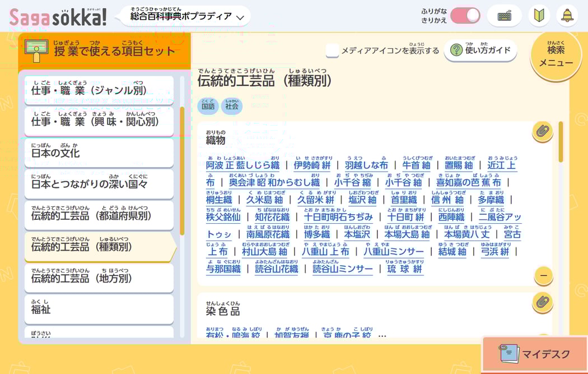Screen dimensions: 588x374
Task: Enable メディアアイコンを表示する checkbox
Action: (334, 50)
